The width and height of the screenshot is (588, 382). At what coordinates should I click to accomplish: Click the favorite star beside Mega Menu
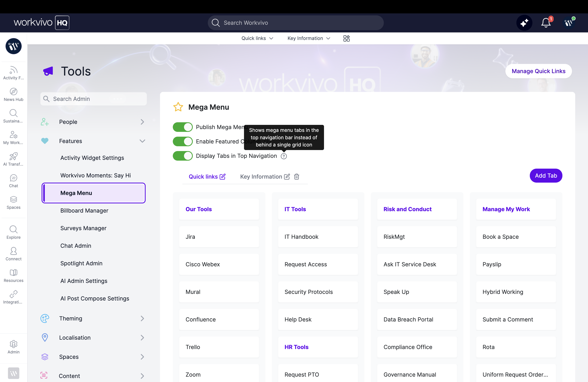[x=178, y=107]
